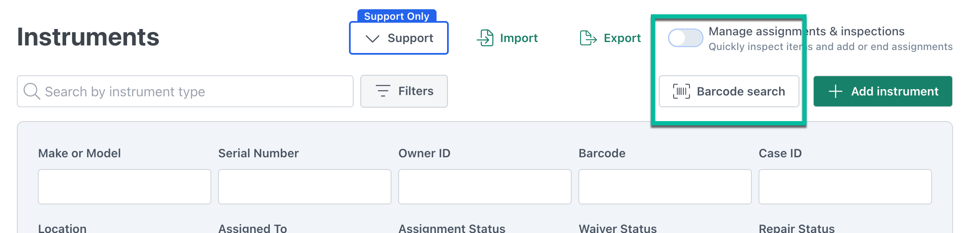Click the Case ID input field
The width and height of the screenshot is (980, 233).
click(x=845, y=187)
